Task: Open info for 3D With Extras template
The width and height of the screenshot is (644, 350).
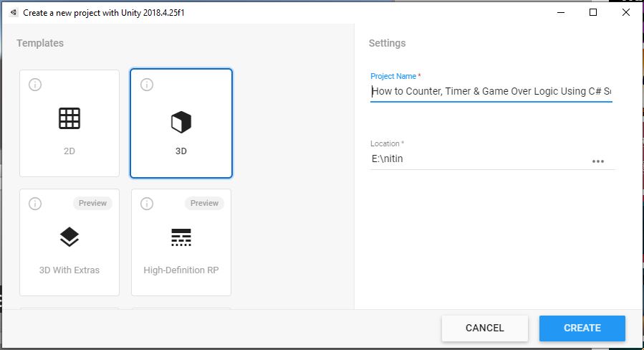Action: pos(35,204)
